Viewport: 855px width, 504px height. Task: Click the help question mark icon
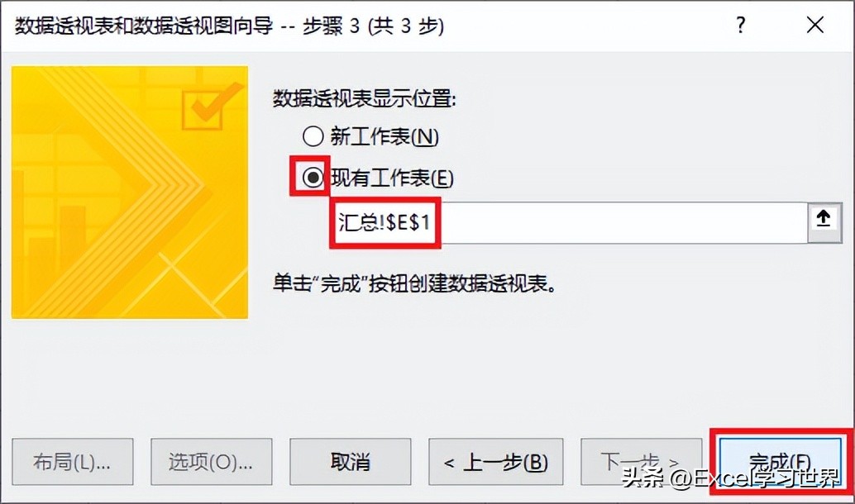[740, 25]
